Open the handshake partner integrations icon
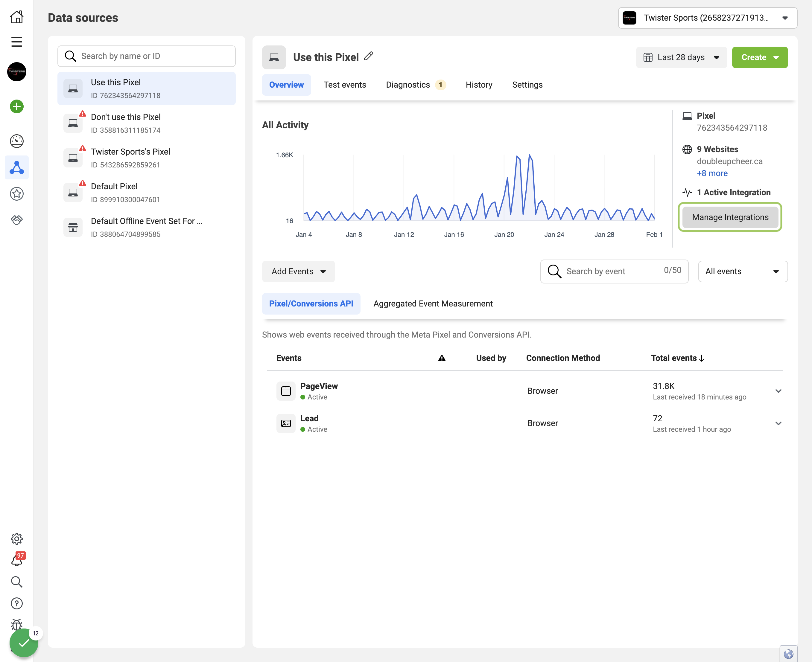This screenshot has height=662, width=812. (16, 220)
